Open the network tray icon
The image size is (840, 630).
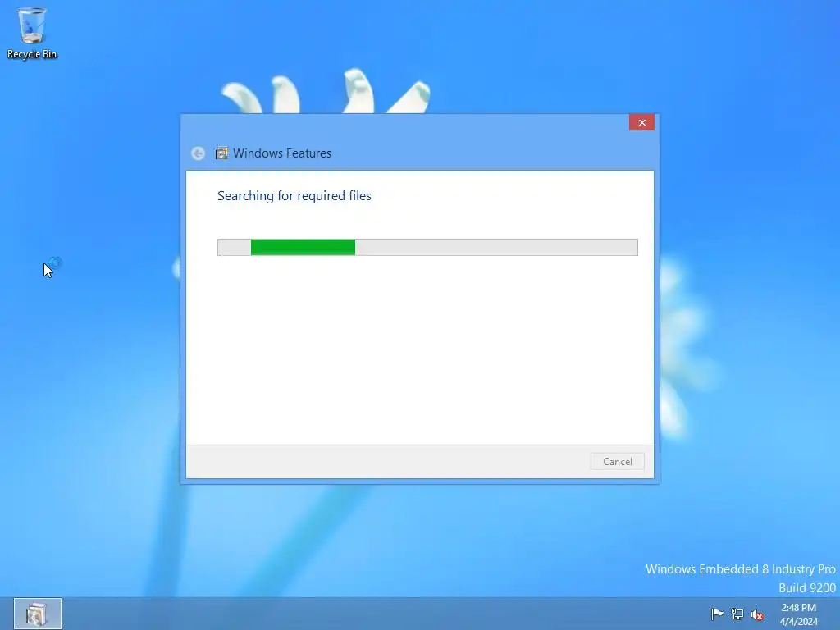[737, 614]
